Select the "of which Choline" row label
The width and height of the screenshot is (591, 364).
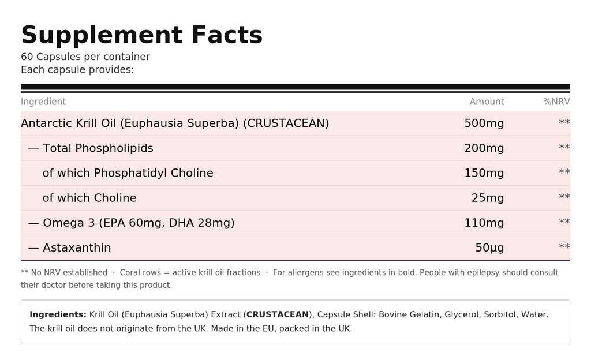pyautogui.click(x=89, y=198)
